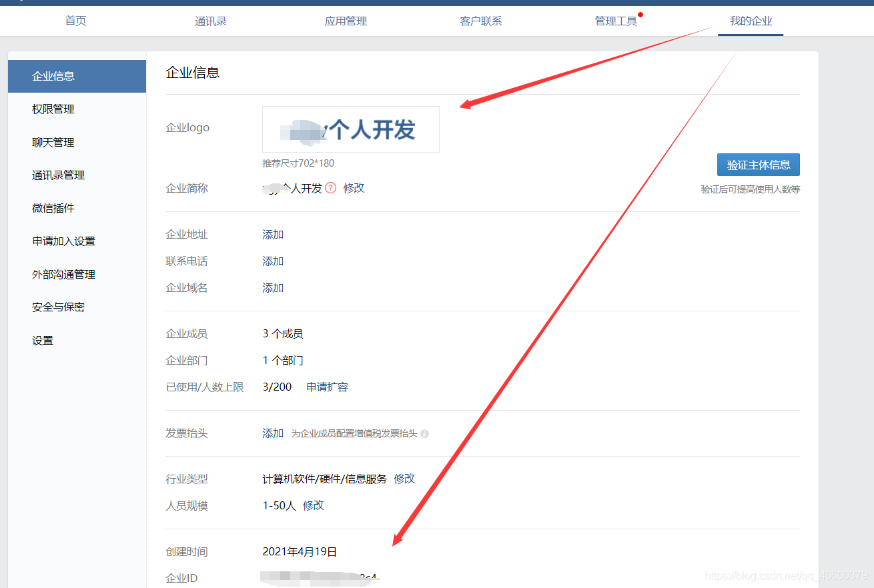Viewport: 874px width, 588px height.
Task: Click 添加 for 联系电话
Action: pyautogui.click(x=273, y=261)
